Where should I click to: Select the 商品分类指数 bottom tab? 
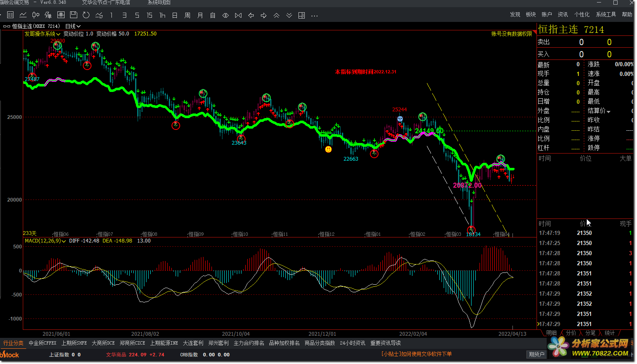point(320,343)
